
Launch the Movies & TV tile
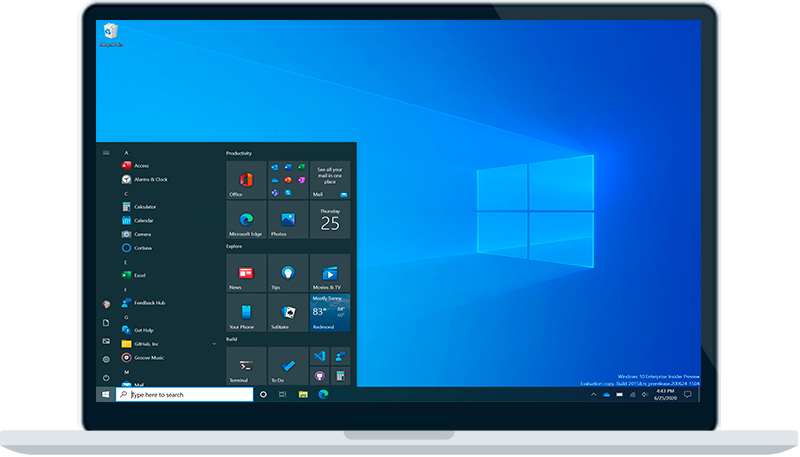(x=330, y=273)
